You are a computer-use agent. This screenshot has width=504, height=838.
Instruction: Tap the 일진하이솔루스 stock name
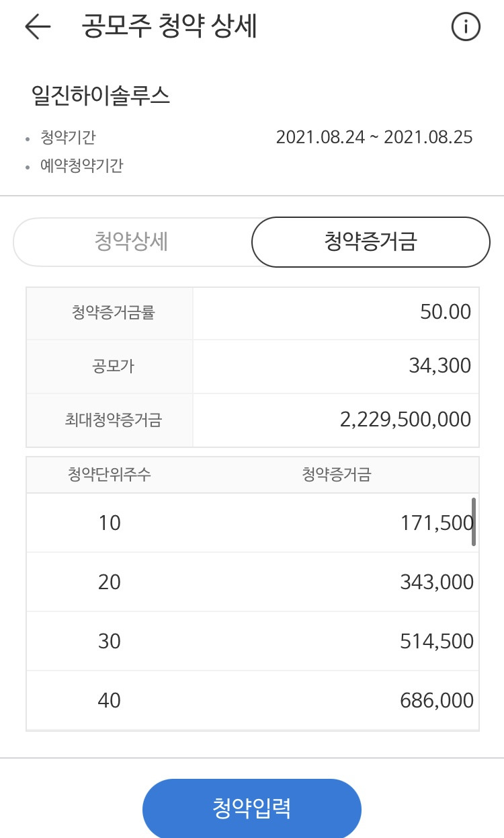pyautogui.click(x=101, y=96)
